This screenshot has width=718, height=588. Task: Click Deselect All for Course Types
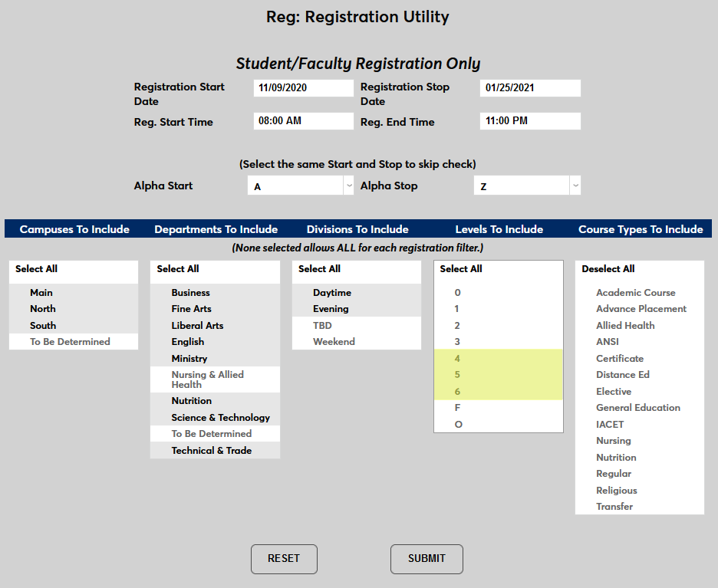(608, 269)
